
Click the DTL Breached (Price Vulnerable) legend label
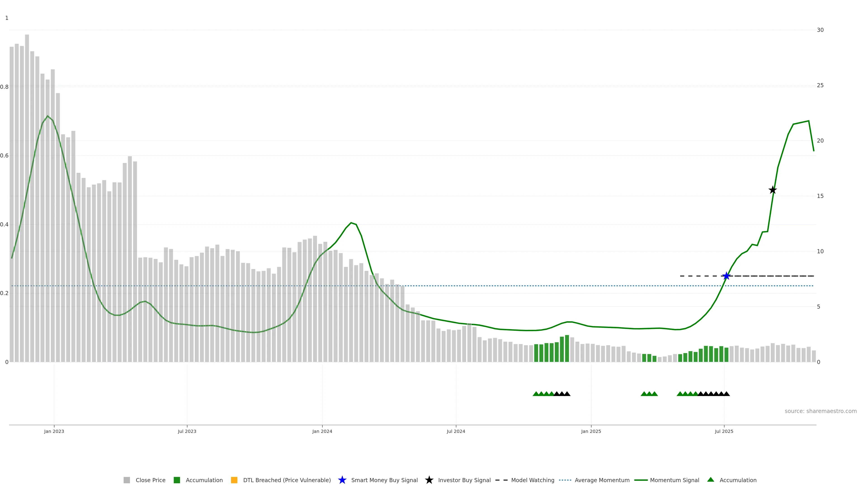(x=287, y=480)
